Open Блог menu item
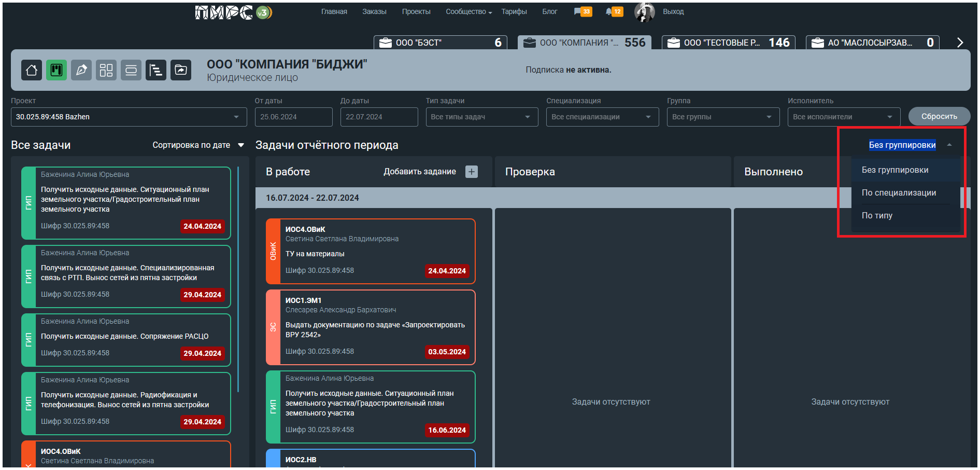The width and height of the screenshot is (980, 470). click(x=550, y=11)
